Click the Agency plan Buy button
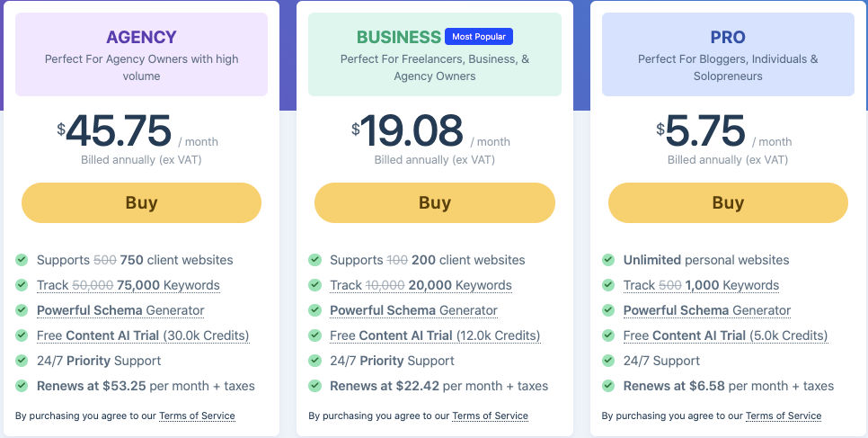This screenshot has height=438, width=868. (x=141, y=203)
